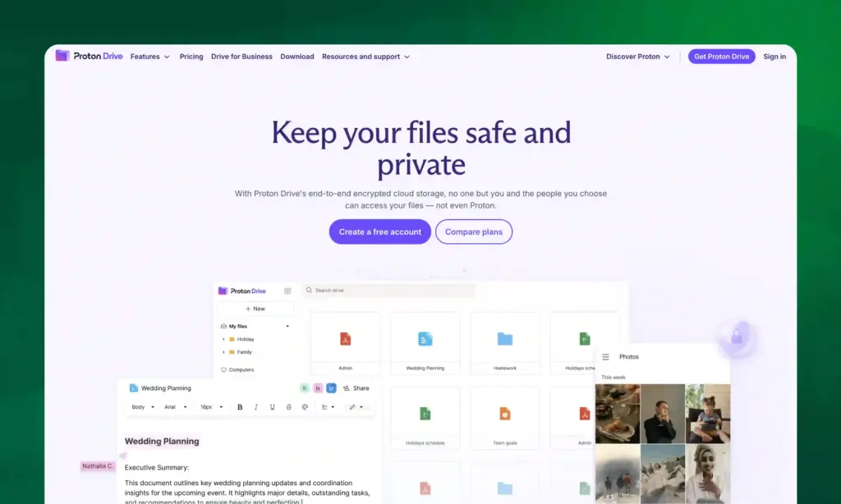The height and width of the screenshot is (504, 841).
Task: Collapse the My files tree arrow
Action: click(x=287, y=326)
